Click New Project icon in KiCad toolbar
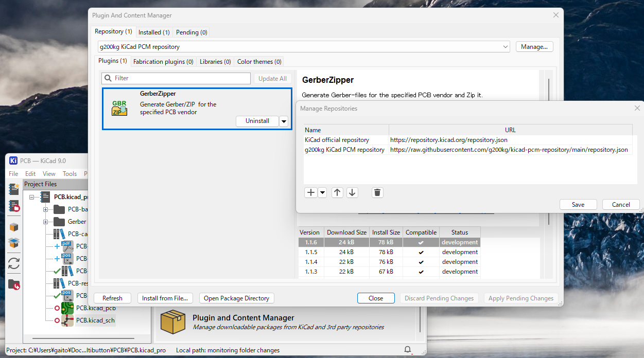This screenshot has height=358, width=644. point(14,189)
